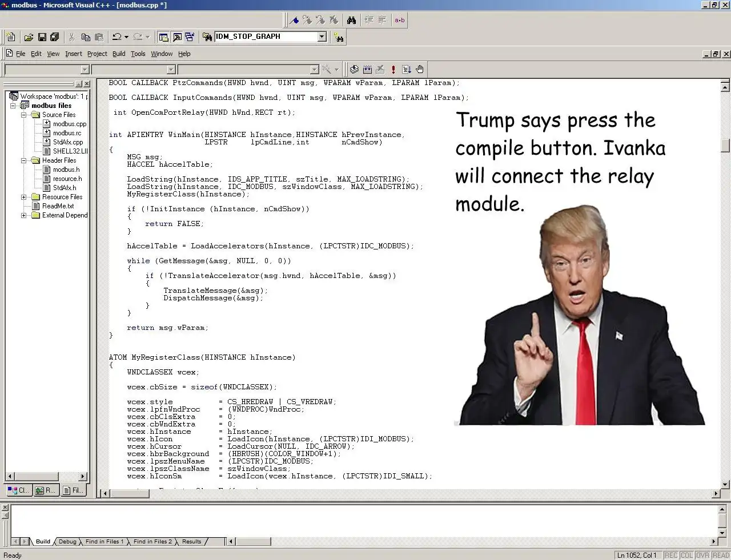Select StdAfx.cpp in the file tree
Screen dimensions: 731x560
pyautogui.click(x=68, y=142)
